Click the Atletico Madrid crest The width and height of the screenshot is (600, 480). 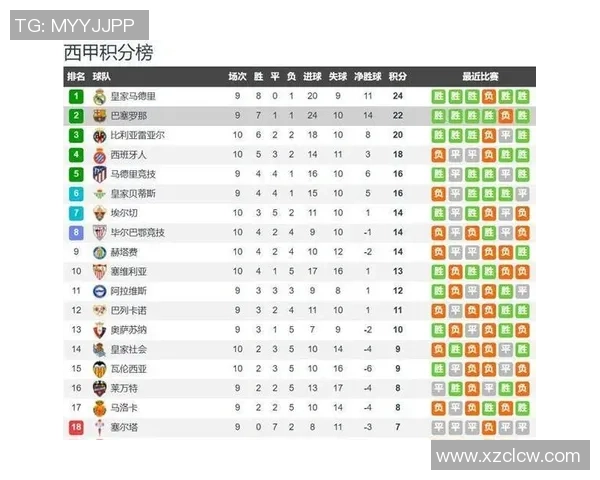click(100, 174)
